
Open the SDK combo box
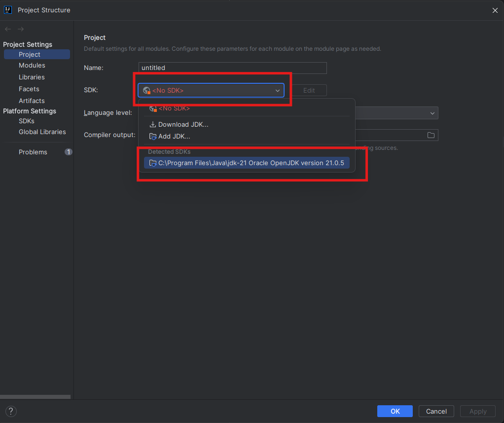click(x=211, y=90)
